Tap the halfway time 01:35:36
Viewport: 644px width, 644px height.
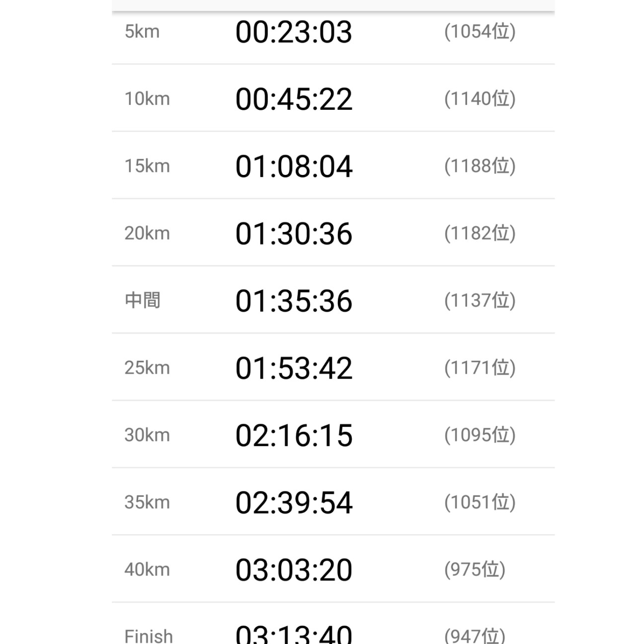(x=294, y=301)
